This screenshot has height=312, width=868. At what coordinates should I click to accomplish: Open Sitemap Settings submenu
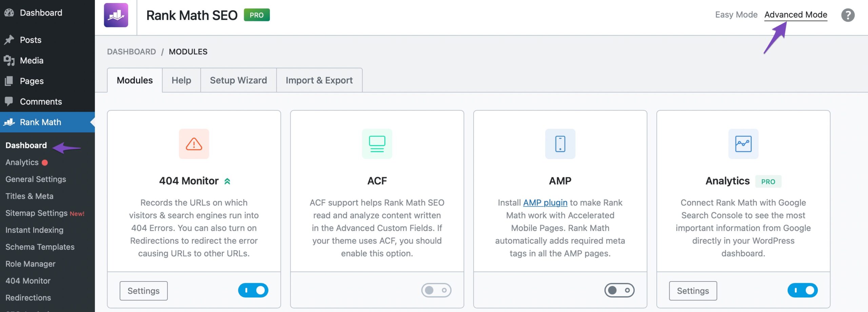coord(37,213)
